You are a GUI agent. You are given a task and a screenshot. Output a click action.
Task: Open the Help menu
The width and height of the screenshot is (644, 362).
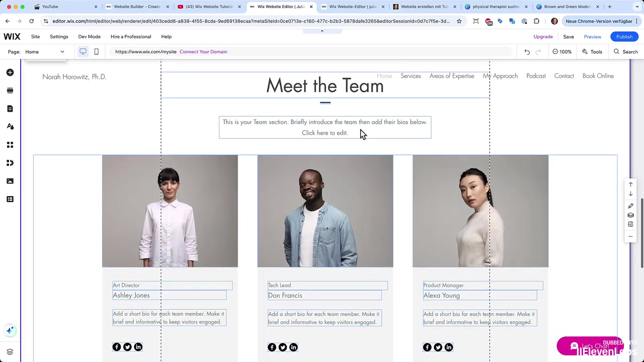[x=166, y=37]
